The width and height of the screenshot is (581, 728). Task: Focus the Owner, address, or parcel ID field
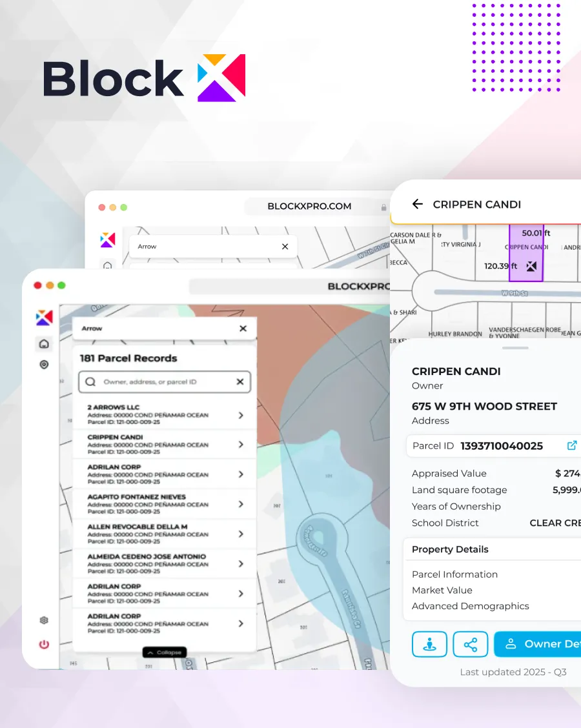(165, 381)
